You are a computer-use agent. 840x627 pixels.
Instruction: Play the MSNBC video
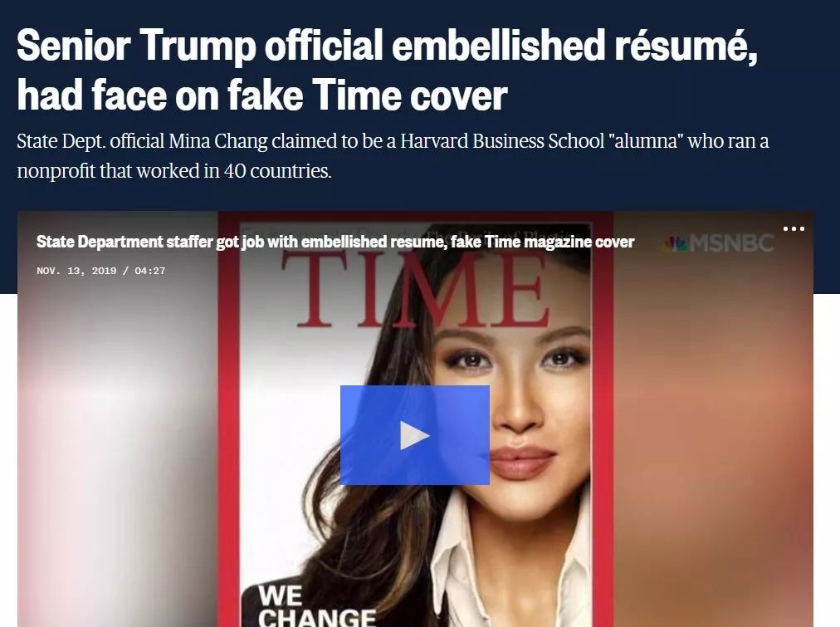tap(415, 434)
